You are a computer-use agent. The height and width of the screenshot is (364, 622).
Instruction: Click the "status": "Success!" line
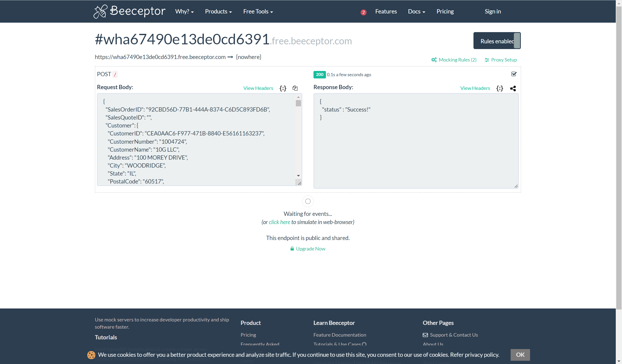[346, 110]
